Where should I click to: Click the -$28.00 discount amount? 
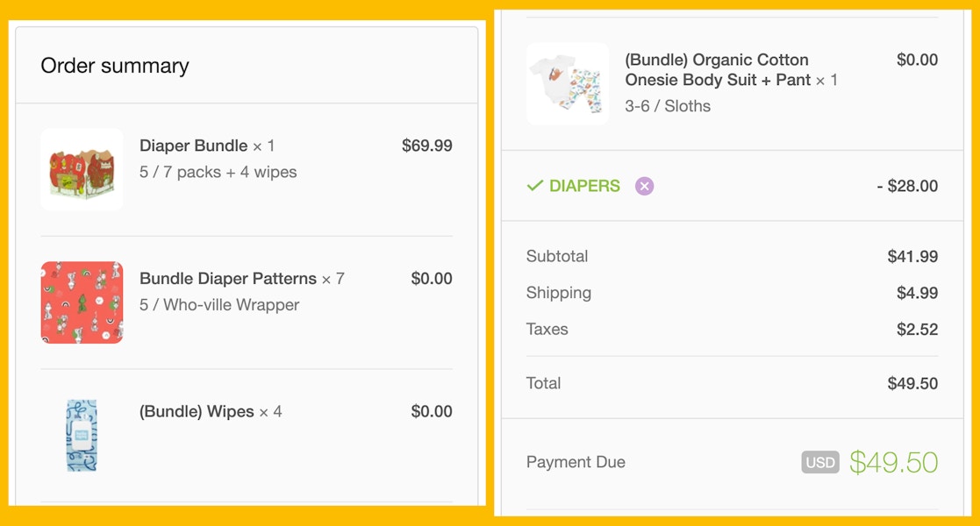click(907, 186)
